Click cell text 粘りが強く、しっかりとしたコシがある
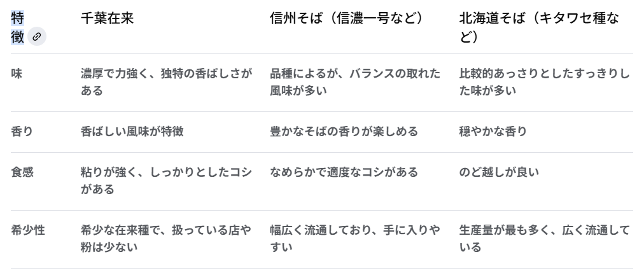 point(166,181)
